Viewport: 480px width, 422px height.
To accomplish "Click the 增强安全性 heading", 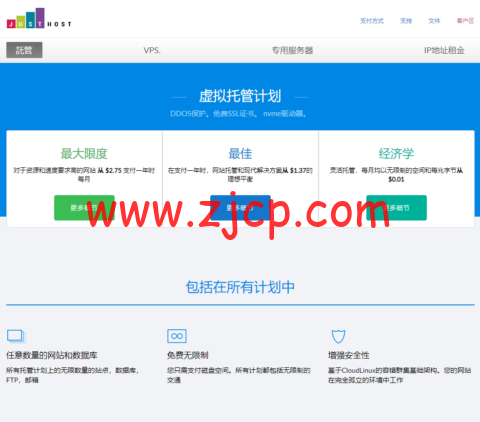I will click(349, 355).
